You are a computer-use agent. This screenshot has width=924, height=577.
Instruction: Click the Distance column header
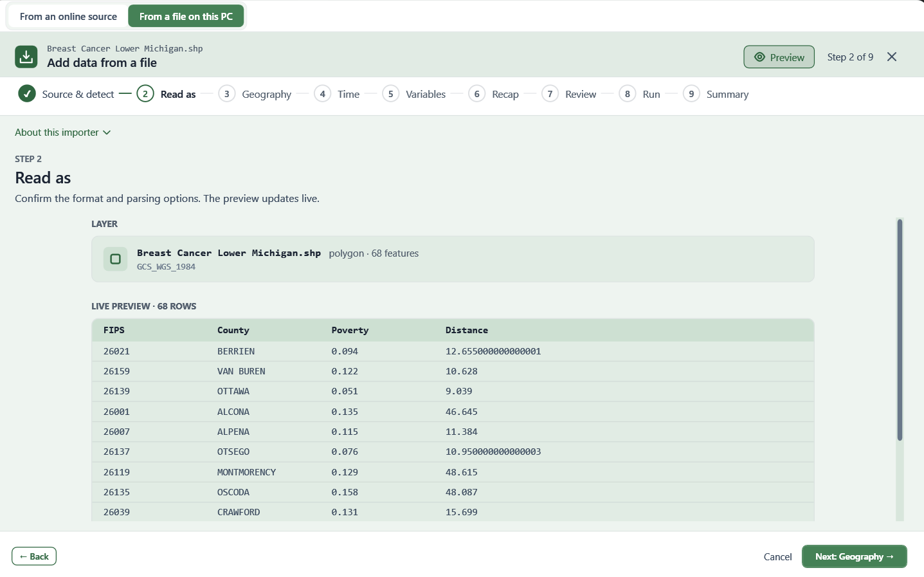point(467,330)
